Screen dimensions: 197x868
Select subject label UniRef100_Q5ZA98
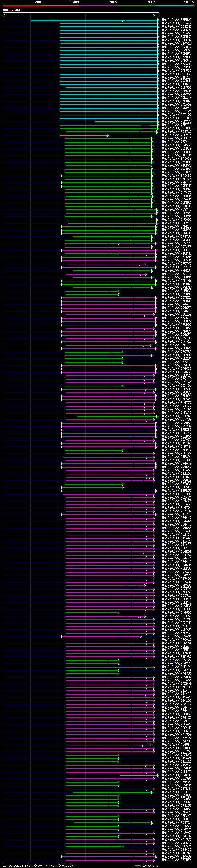pos(177,57)
